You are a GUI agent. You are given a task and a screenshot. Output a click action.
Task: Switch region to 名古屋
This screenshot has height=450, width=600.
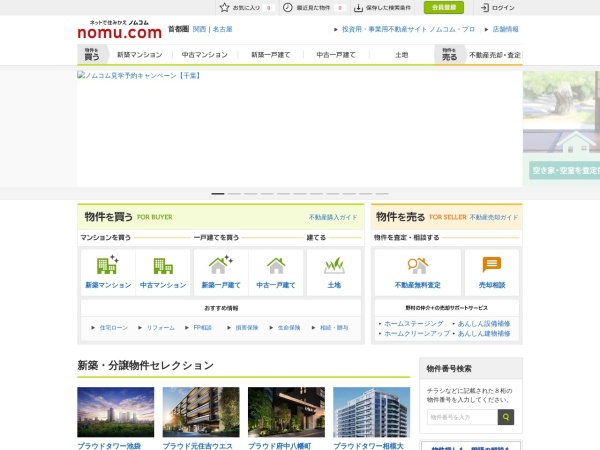[x=222, y=29]
